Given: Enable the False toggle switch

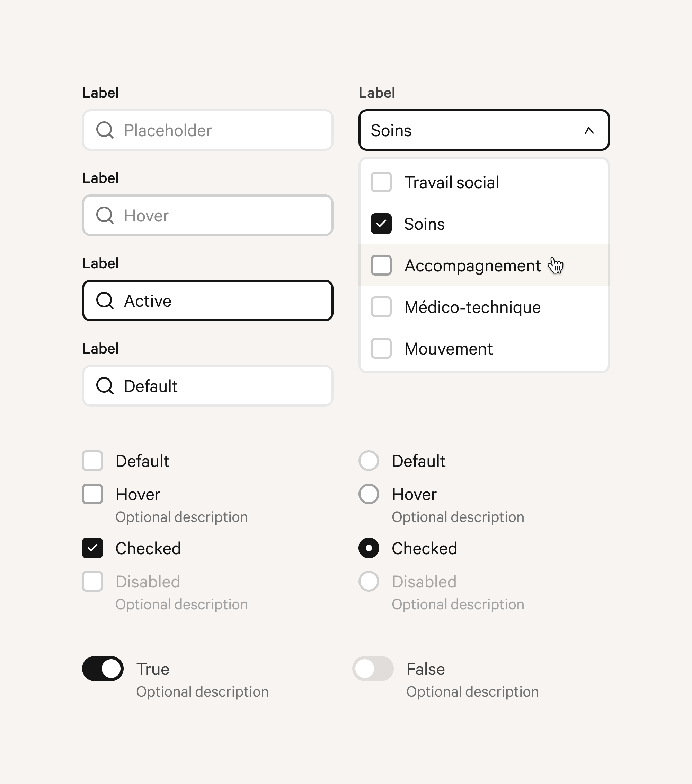Looking at the screenshot, I should 373,669.
